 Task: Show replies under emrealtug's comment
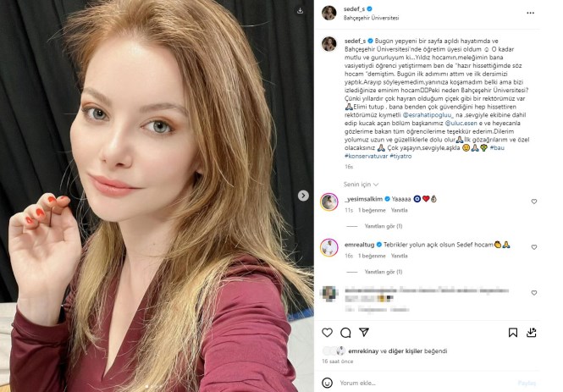point(384,272)
